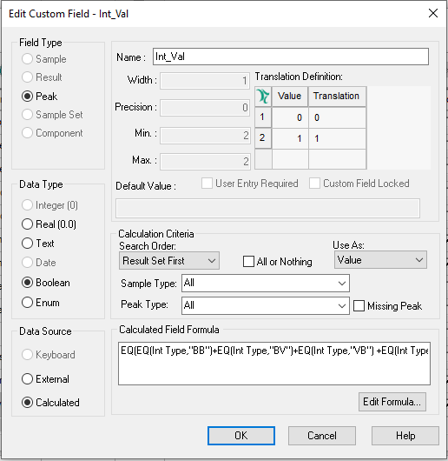448x461 pixels.
Task: Open the Peak Type dropdown
Action: coord(265,305)
